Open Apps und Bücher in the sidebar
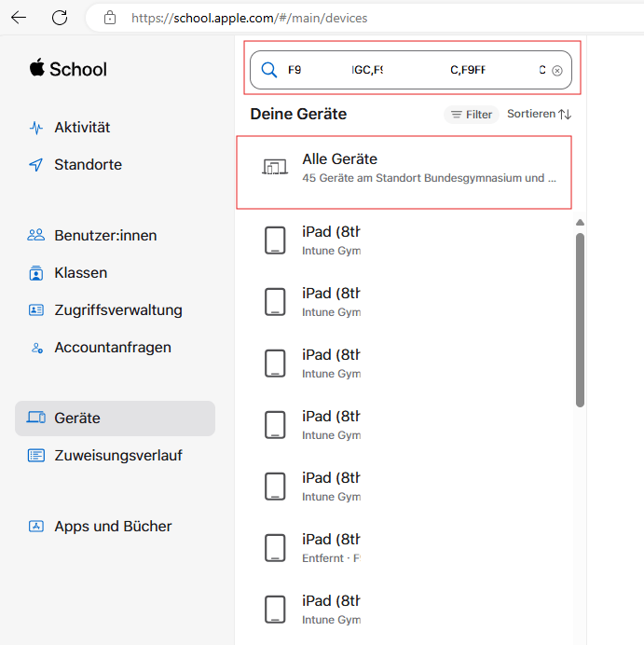 pos(113,526)
